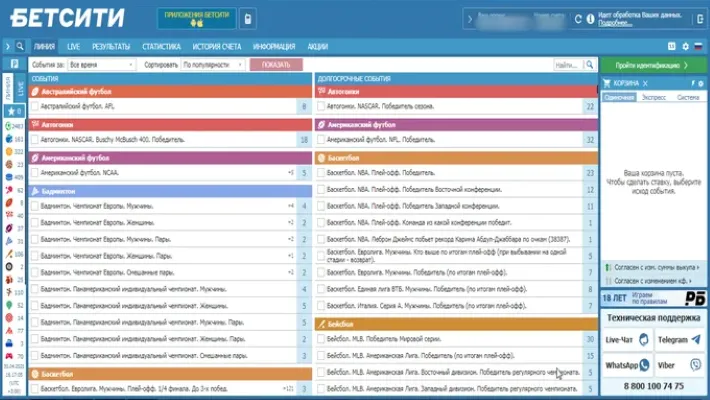This screenshot has width=710, height=400.
Task: Check Американский футбол. NCAA checkbox
Action: 35,173
